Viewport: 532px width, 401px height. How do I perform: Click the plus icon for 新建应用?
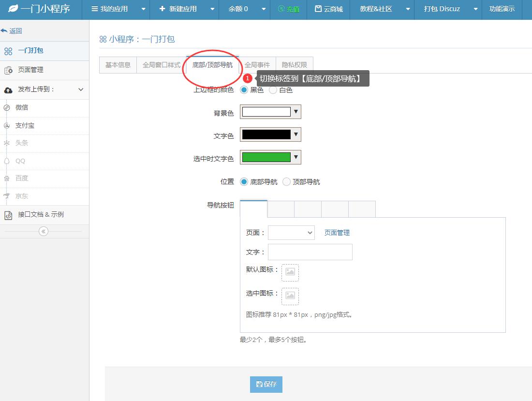click(x=162, y=9)
